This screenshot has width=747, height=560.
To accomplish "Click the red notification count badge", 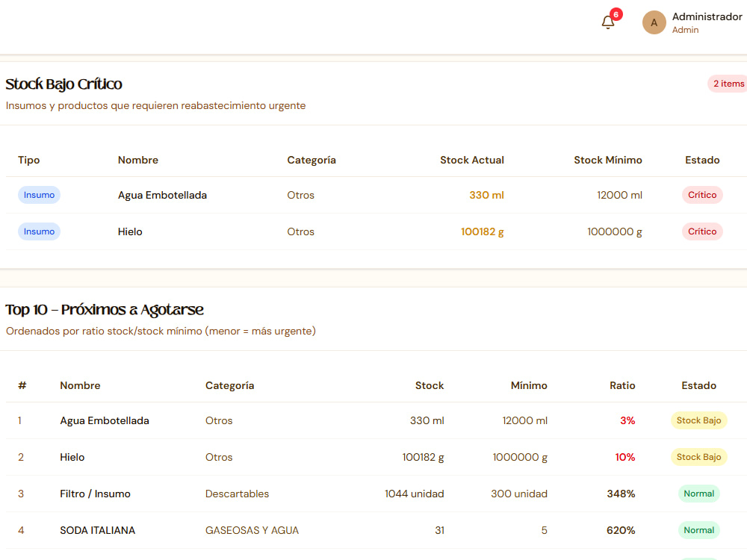I will [x=616, y=14].
